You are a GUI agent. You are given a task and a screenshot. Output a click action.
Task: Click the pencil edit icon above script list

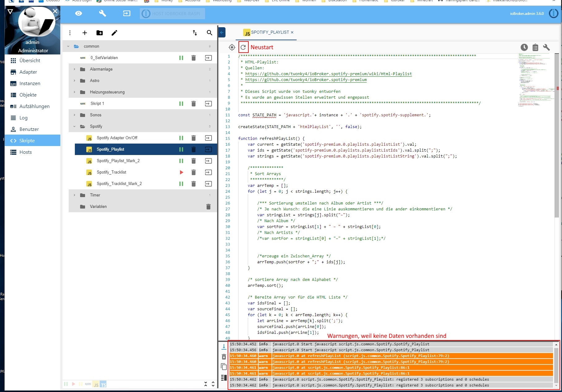coord(114,33)
